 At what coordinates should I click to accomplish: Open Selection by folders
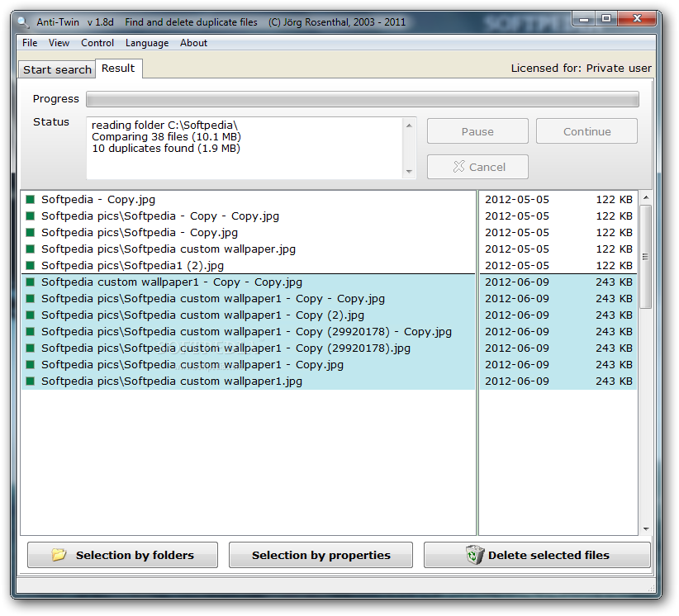[122, 555]
